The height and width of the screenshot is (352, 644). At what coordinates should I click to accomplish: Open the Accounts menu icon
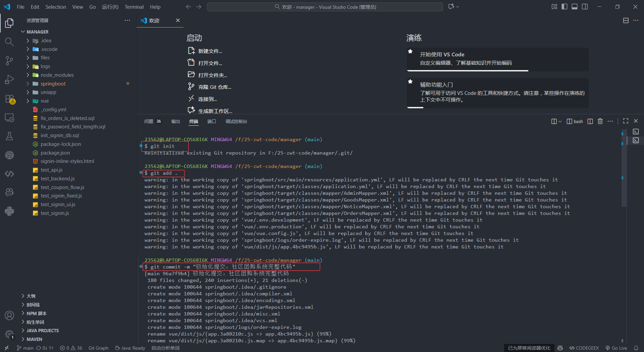tap(9, 315)
